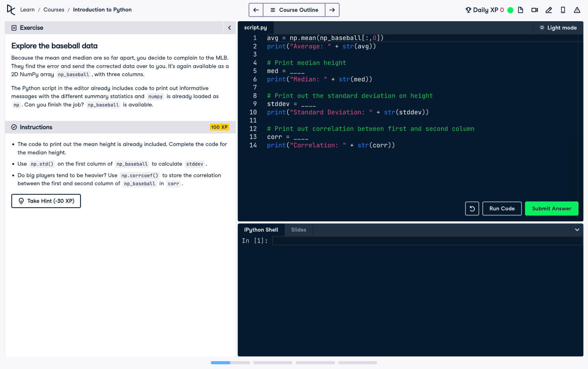Screen dimensions: 588x369
Task: Collapse the Exercise panel with chevron
Action: coord(229,28)
